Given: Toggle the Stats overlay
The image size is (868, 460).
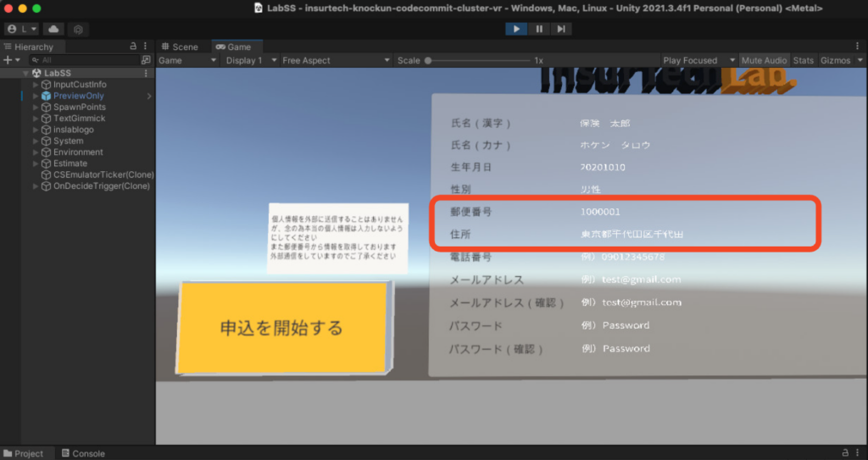Looking at the screenshot, I should click(803, 60).
